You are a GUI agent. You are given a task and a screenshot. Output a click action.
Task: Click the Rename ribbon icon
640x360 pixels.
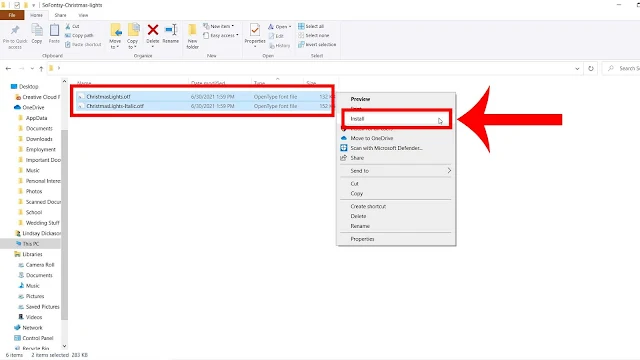tap(171, 34)
